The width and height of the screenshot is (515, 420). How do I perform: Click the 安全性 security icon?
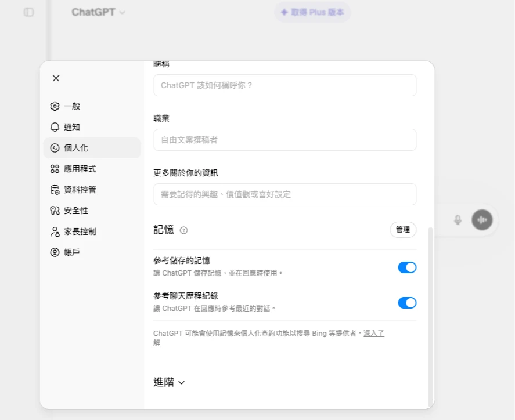click(x=55, y=211)
